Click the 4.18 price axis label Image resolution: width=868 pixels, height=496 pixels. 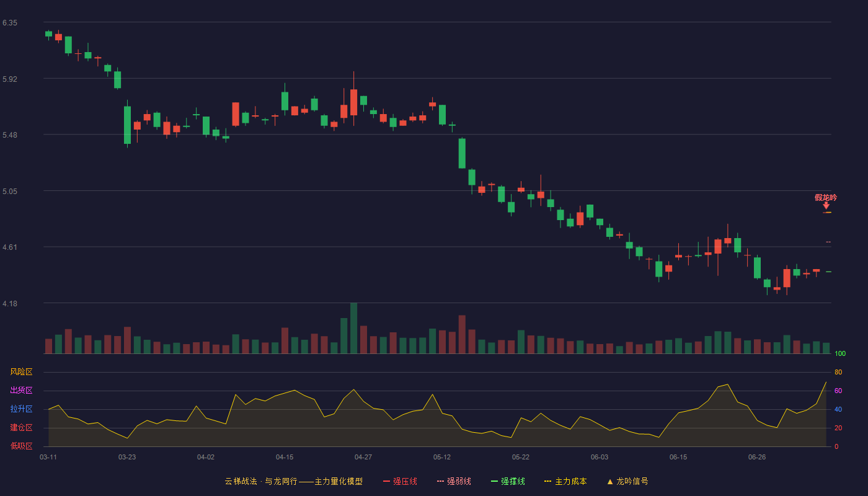10,304
